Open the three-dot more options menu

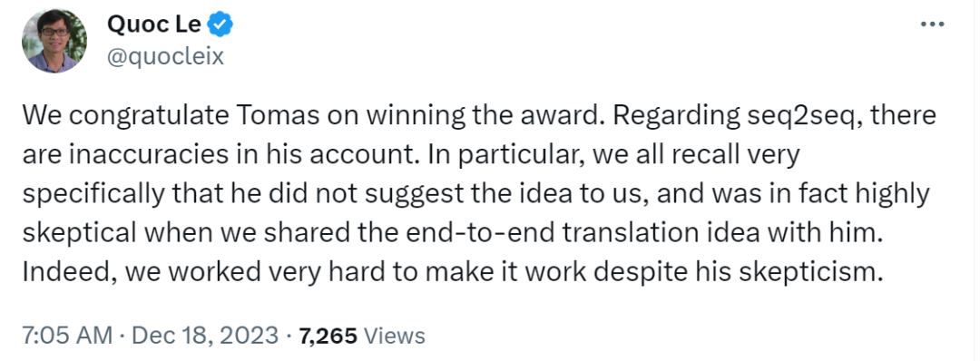pyautogui.click(x=933, y=25)
